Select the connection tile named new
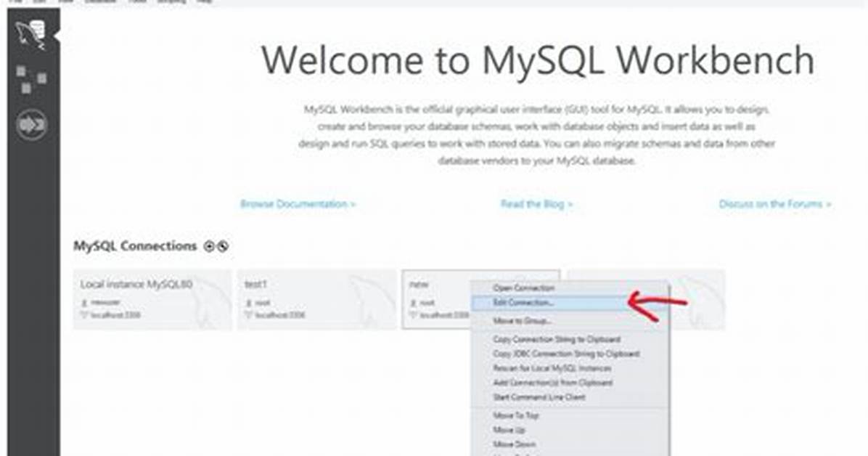This screenshot has height=456, width=868. [438, 300]
